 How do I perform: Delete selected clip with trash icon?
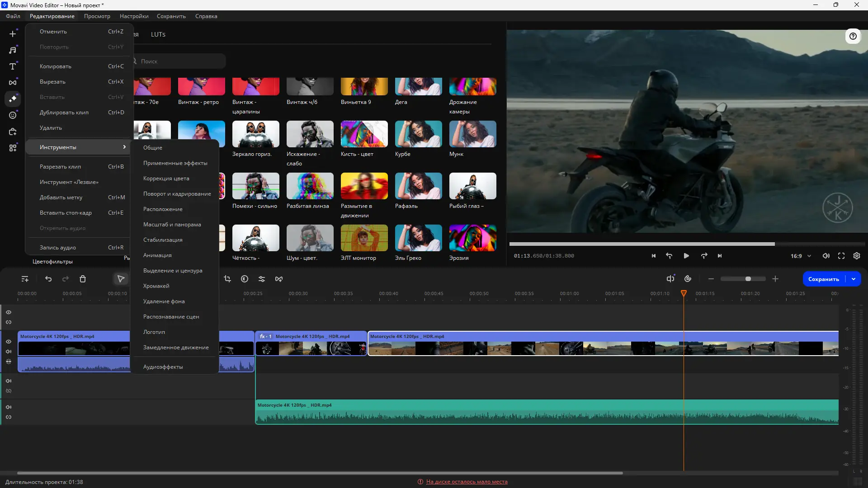83,279
